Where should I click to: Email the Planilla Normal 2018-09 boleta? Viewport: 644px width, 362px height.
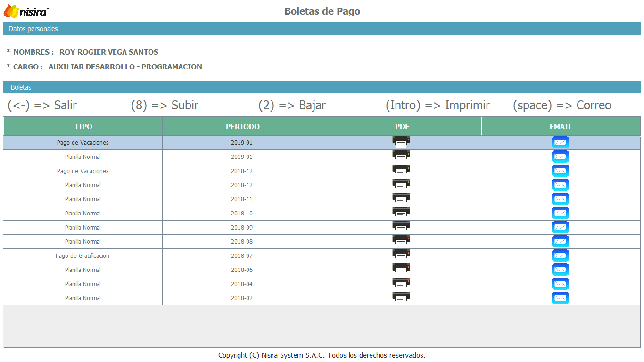[560, 227]
